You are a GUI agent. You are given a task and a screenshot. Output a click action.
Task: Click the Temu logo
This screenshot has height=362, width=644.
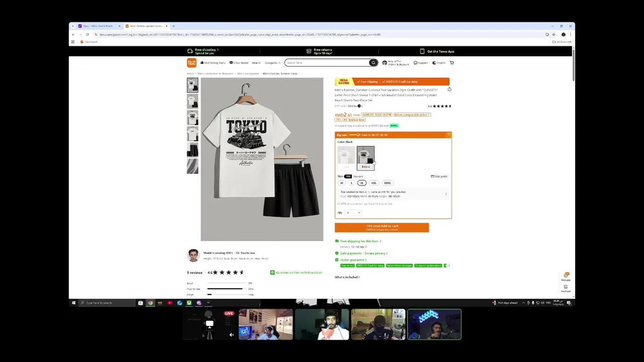click(x=192, y=63)
